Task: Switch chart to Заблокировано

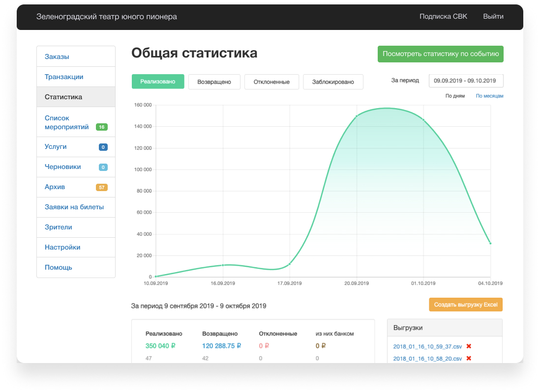Action: (333, 82)
